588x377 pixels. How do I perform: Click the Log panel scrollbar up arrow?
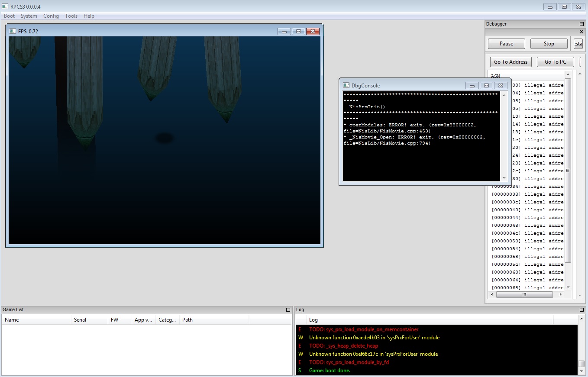[x=582, y=319]
